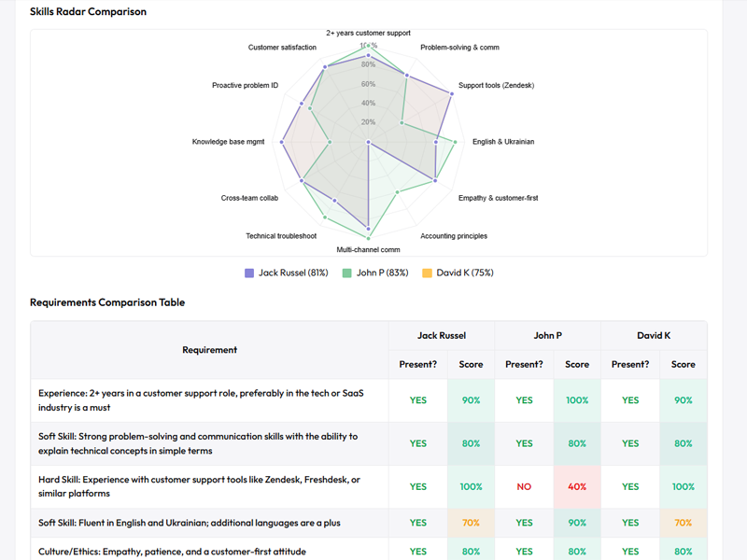747x560 pixels.
Task: Toggle Jack Russel (81%) legend label
Action: tap(292, 273)
